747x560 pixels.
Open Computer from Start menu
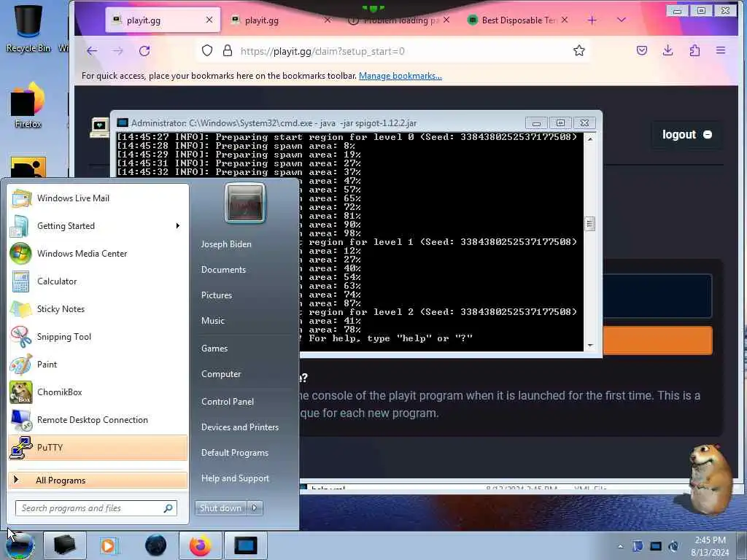pyautogui.click(x=221, y=374)
